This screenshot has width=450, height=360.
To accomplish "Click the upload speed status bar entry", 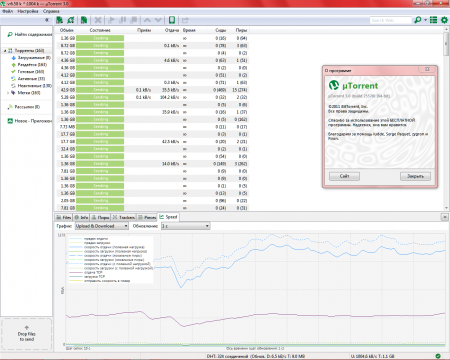I will point(372,356).
